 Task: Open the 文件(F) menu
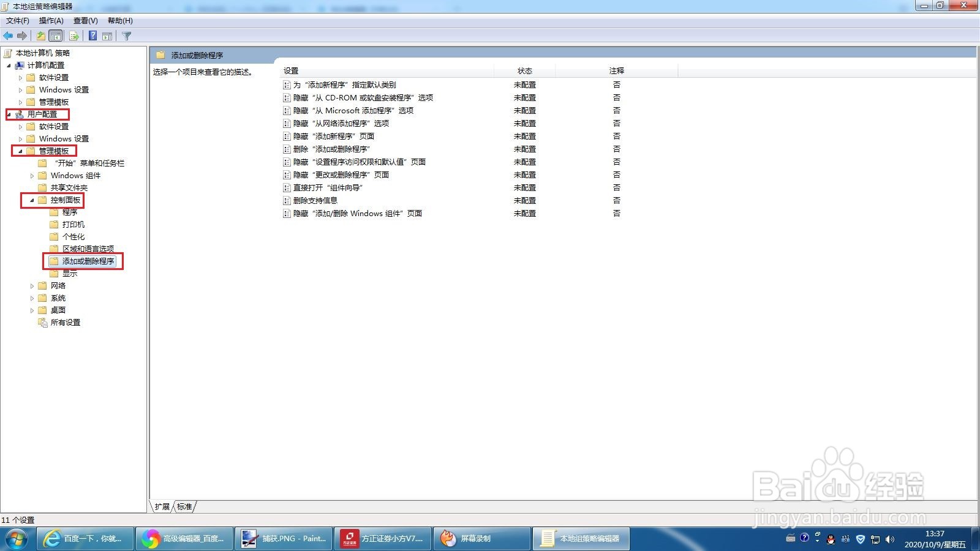(18, 21)
